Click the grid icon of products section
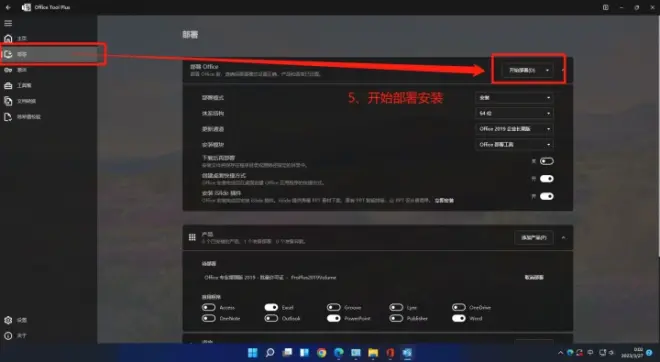This screenshot has height=362, width=660. point(192,237)
